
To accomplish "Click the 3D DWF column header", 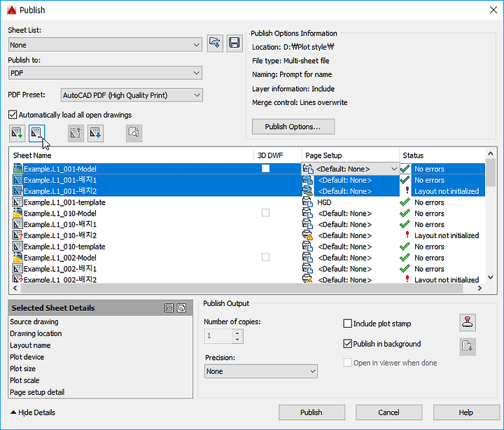I will [278, 155].
